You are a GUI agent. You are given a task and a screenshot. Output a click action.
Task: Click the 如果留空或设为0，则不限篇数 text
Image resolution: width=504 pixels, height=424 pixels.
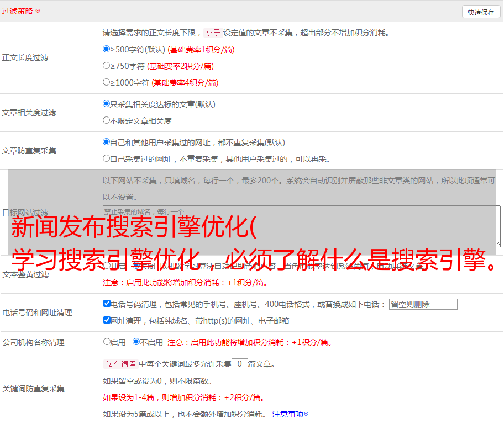(x=158, y=381)
